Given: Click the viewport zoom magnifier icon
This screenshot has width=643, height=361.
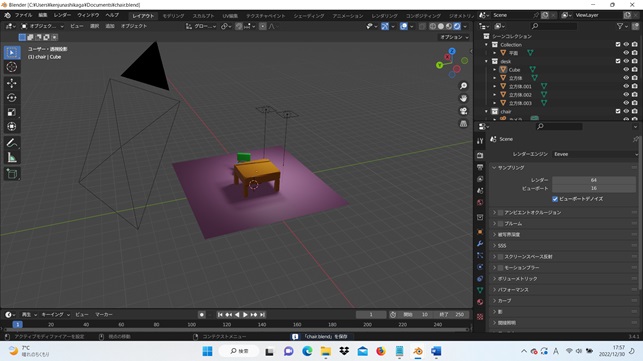Looking at the screenshot, I should tap(463, 86).
